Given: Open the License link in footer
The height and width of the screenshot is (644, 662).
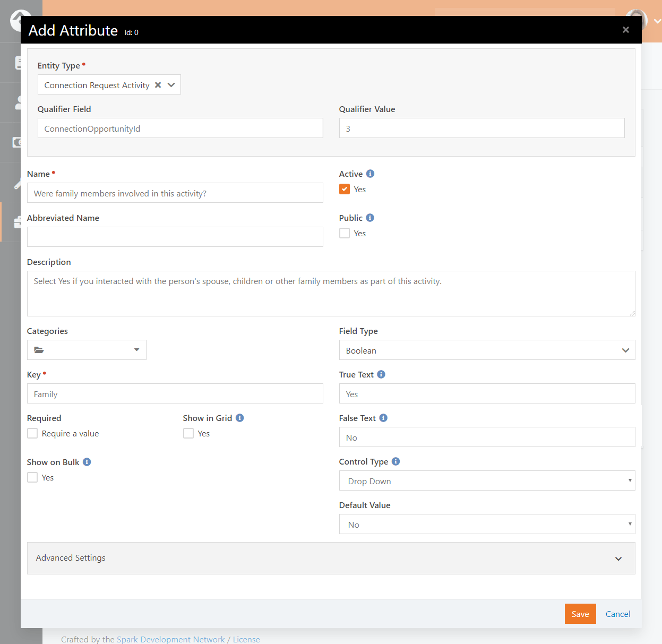Looking at the screenshot, I should click(246, 639).
